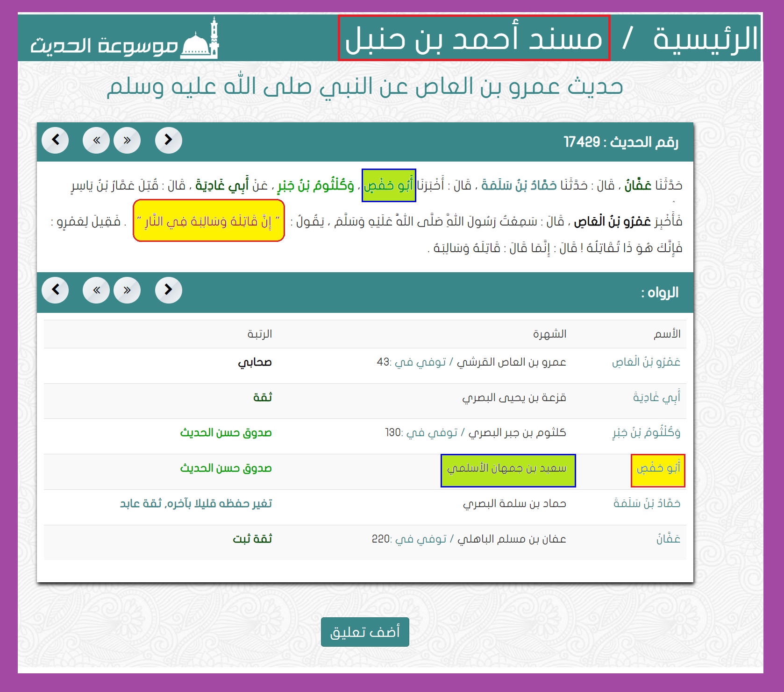Click single left arrow in الرواة bar
Screen dimensions: 784x692
(x=55, y=290)
